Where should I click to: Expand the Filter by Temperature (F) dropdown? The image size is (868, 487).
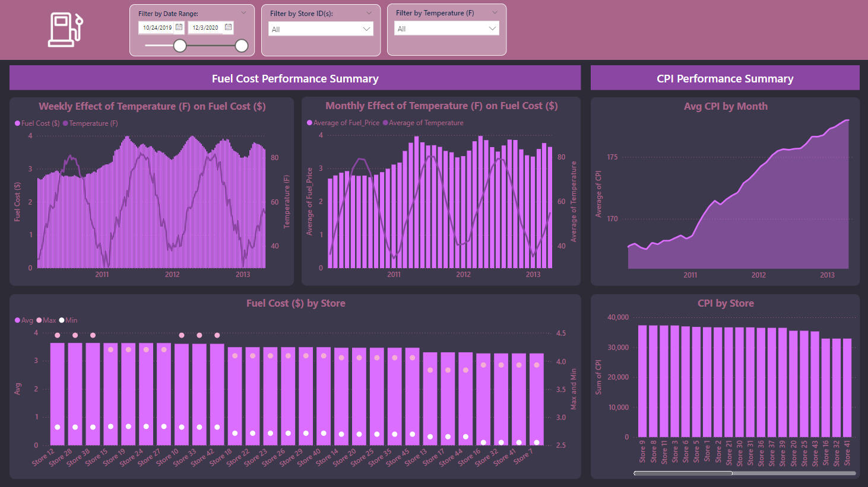click(492, 28)
